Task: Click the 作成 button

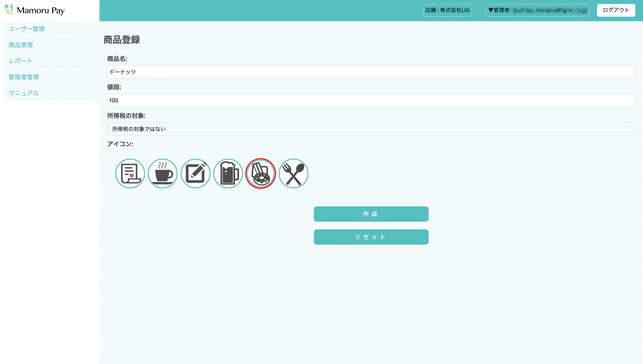Action: click(x=371, y=214)
